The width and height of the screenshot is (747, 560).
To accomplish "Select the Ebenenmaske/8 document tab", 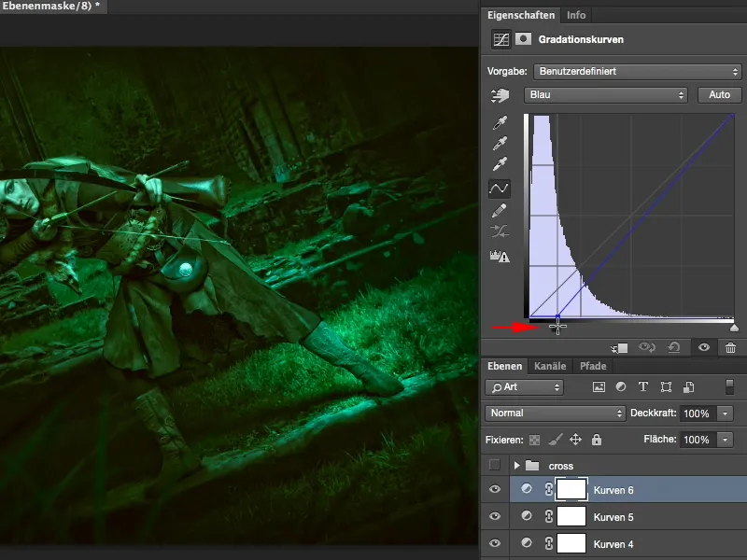I will 51,7.
